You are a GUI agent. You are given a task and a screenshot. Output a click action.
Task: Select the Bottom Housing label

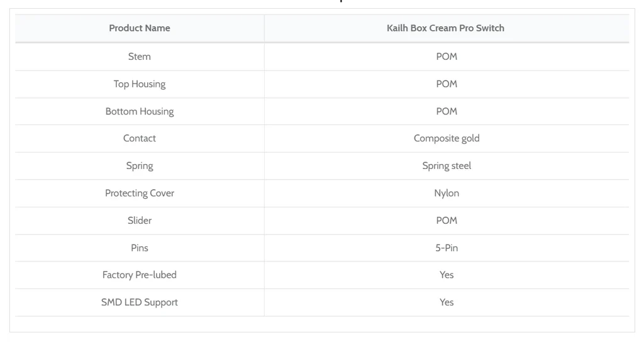[x=140, y=111]
